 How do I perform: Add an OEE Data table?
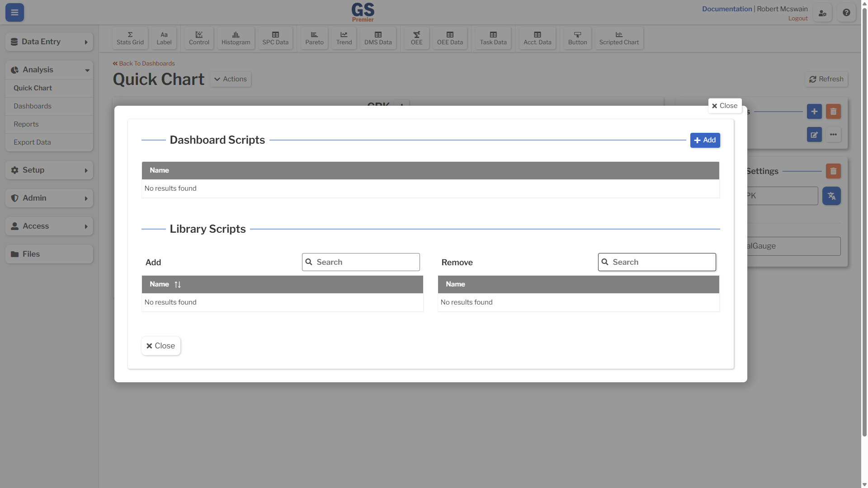(450, 38)
